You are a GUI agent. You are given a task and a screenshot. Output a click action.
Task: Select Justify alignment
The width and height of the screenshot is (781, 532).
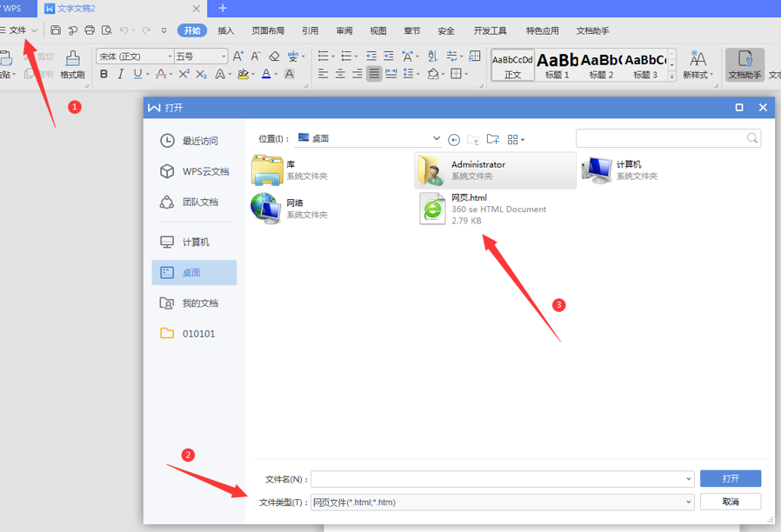(x=374, y=74)
